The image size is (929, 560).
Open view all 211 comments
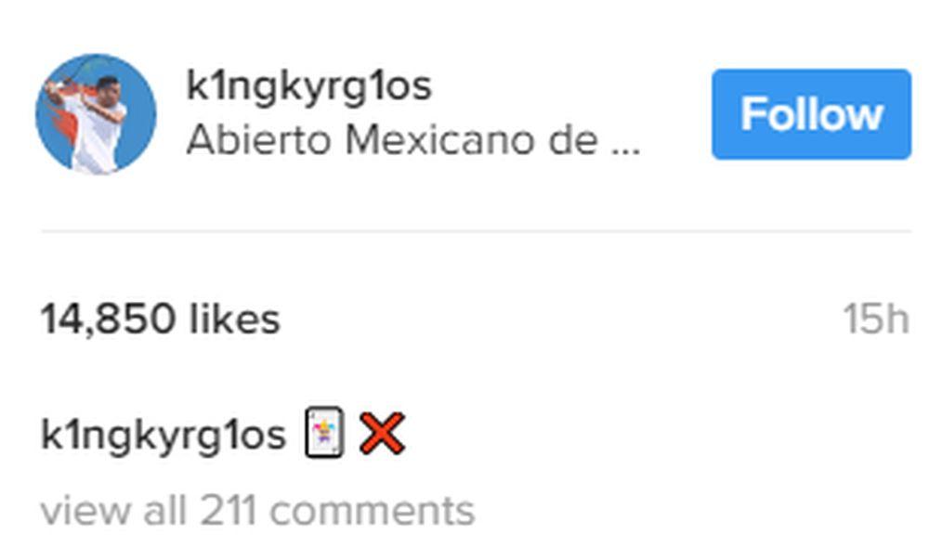257,510
